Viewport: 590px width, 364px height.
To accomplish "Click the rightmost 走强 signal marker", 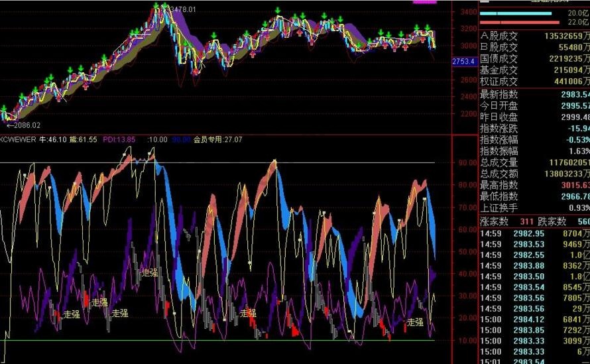I will (x=415, y=322).
